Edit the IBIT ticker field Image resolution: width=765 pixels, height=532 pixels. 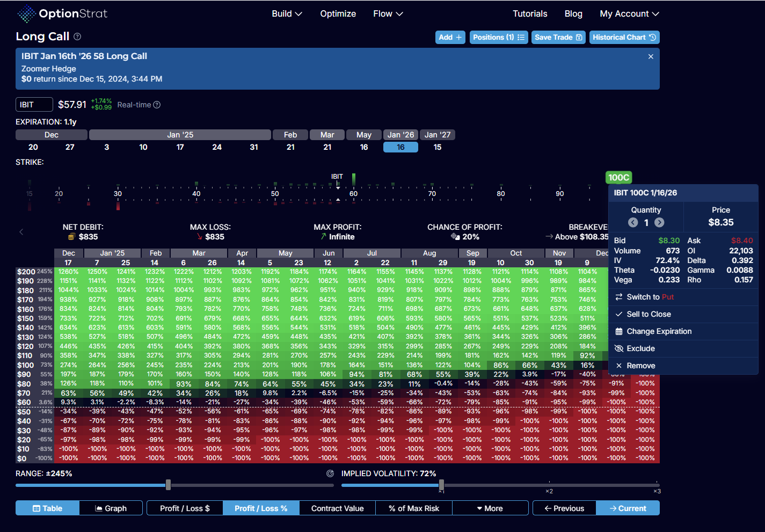tap(34, 105)
